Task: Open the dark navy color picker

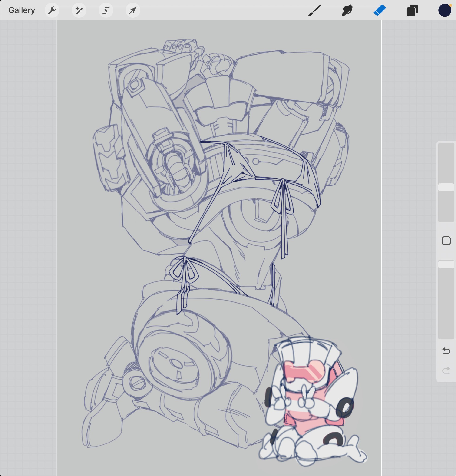Action: tap(445, 10)
